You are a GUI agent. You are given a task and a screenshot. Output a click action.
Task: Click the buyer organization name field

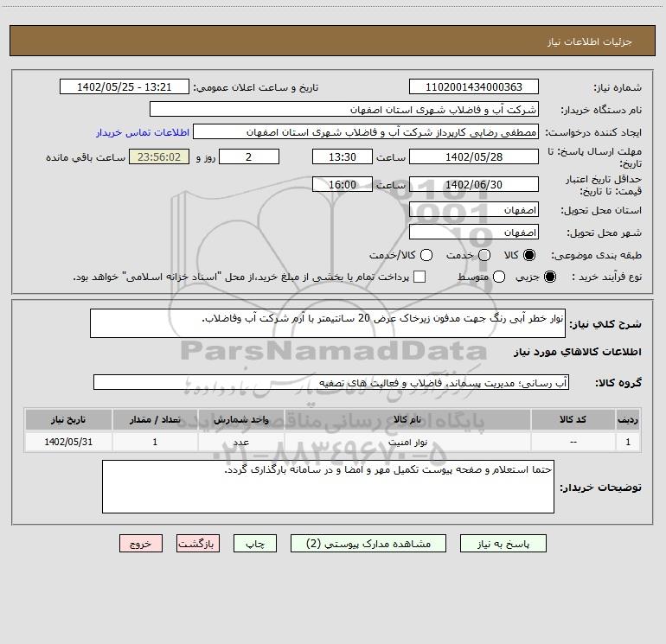[x=344, y=110]
